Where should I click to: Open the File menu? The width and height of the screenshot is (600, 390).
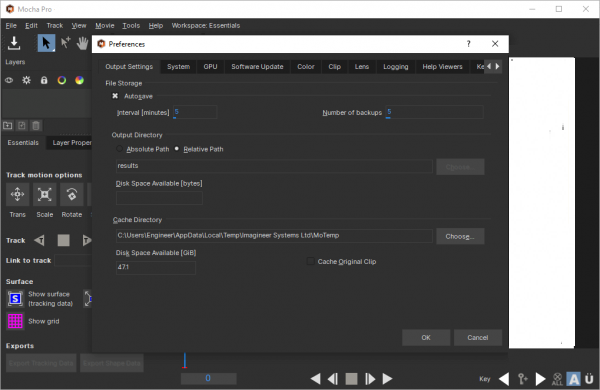coord(11,26)
